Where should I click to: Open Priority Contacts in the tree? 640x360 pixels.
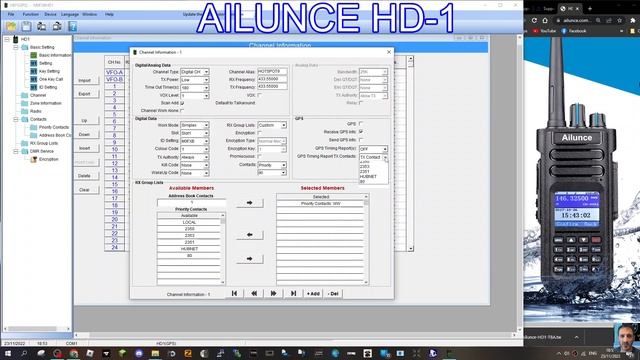[x=53, y=127]
